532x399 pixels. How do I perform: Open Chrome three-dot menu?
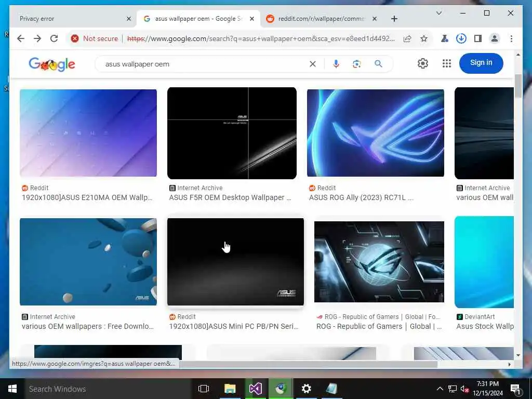click(511, 38)
